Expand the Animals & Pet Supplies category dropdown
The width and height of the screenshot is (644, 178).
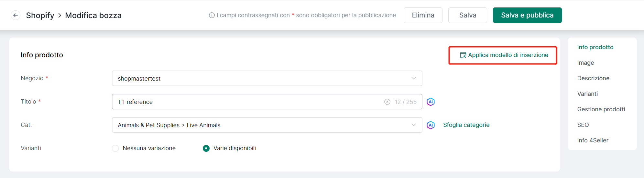click(267, 125)
